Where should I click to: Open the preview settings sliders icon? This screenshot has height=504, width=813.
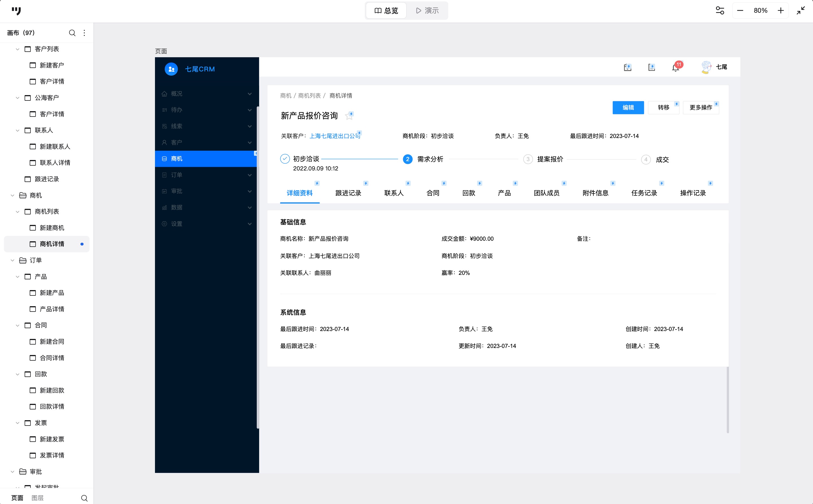pyautogui.click(x=720, y=11)
